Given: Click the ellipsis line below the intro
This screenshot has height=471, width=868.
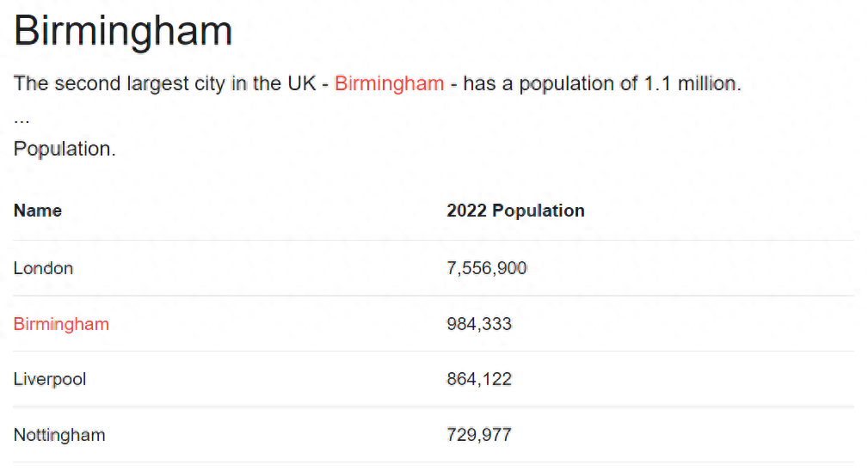Looking at the screenshot, I should click(x=22, y=120).
